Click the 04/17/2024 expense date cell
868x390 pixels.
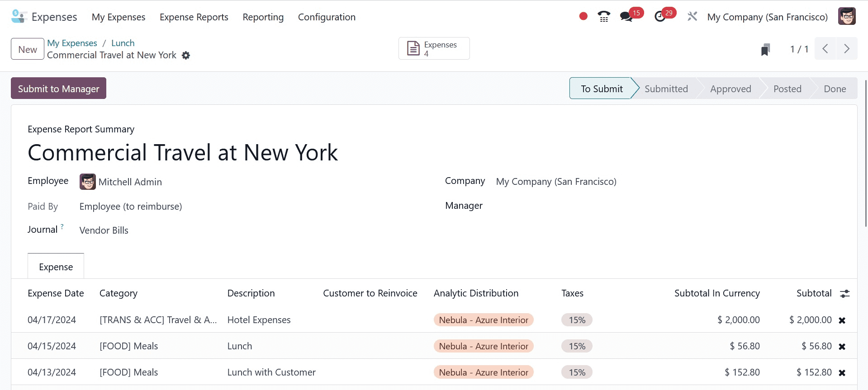tap(52, 320)
